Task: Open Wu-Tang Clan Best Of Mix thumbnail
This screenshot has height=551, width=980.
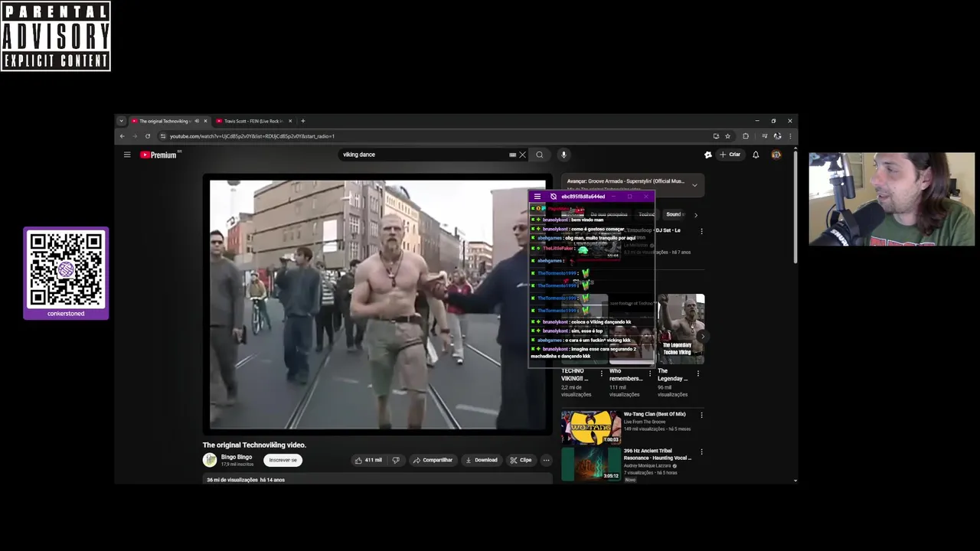Action: (x=591, y=428)
